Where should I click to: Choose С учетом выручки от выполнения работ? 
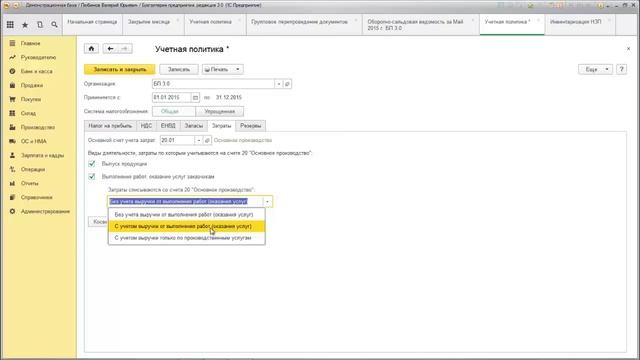(x=187, y=226)
